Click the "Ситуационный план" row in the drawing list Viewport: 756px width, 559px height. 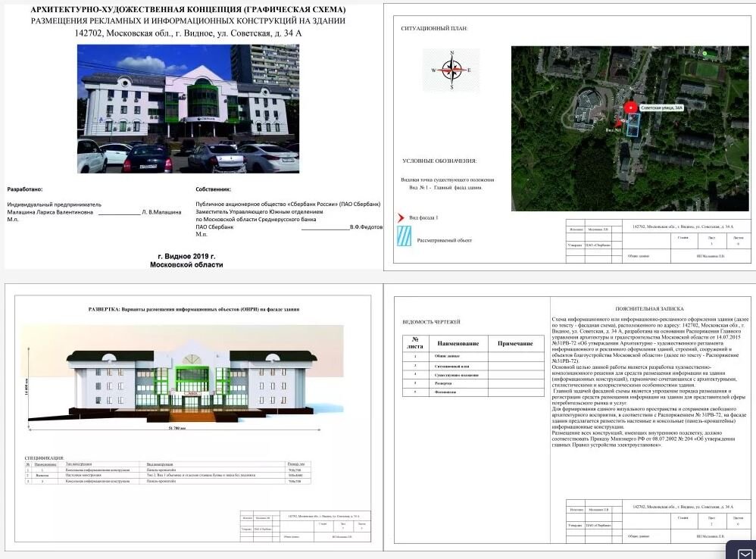pos(473,367)
